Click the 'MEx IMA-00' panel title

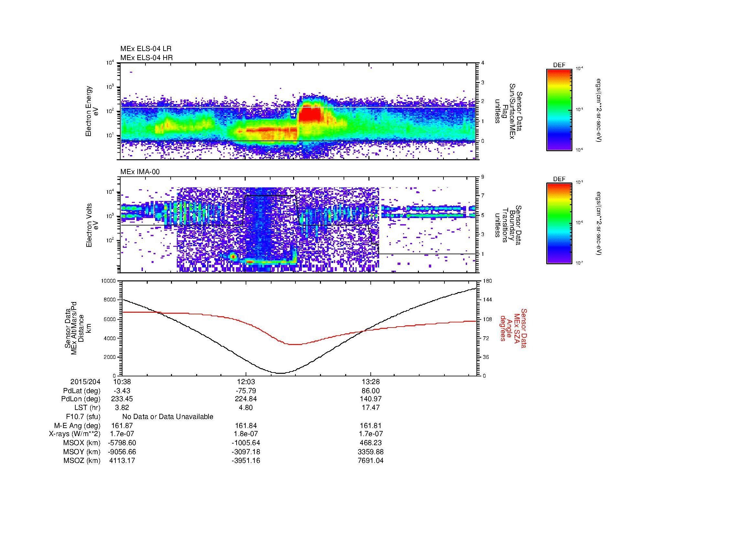(140, 172)
